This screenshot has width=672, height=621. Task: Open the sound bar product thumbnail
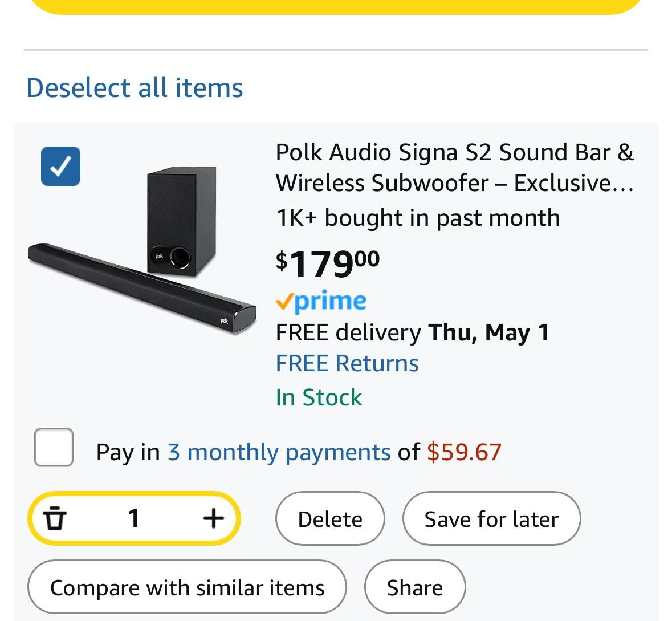[x=142, y=250]
